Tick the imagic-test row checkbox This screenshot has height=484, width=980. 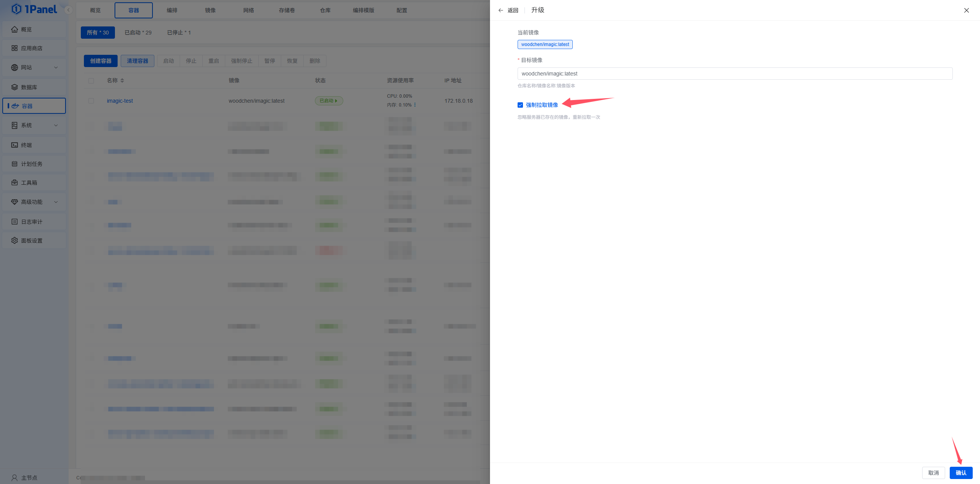(x=91, y=101)
